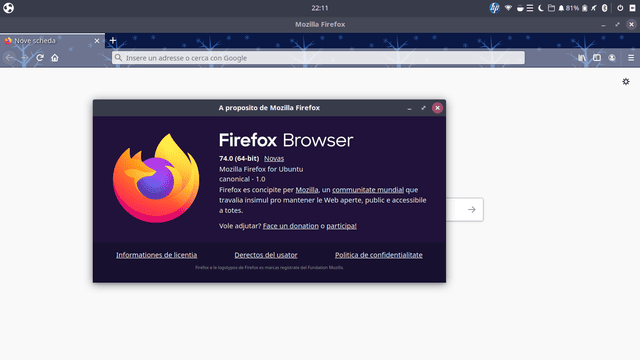Open the Library bookmarks icon
The image size is (640, 360).
pyautogui.click(x=582, y=58)
